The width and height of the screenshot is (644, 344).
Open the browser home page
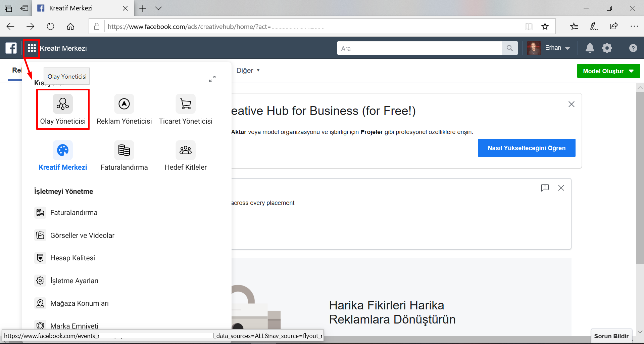pyautogui.click(x=70, y=27)
